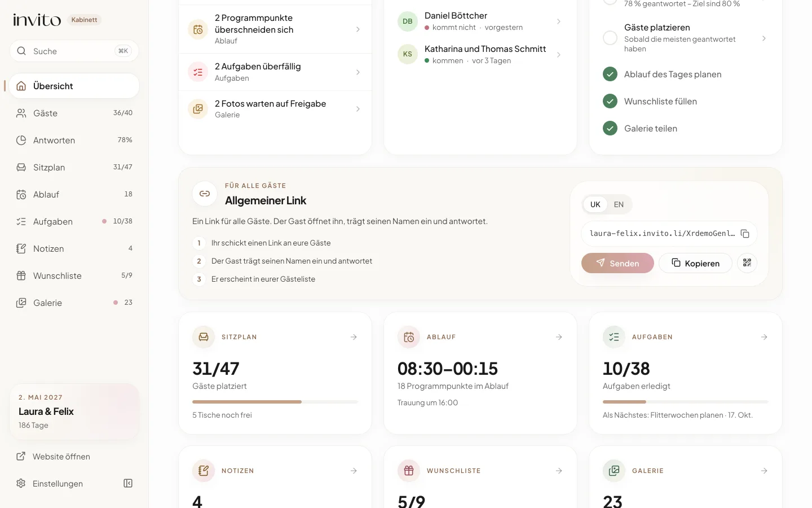This screenshot has height=508, width=812.
Task: Uncheck Wunschliste füllen checkmark
Action: click(610, 101)
